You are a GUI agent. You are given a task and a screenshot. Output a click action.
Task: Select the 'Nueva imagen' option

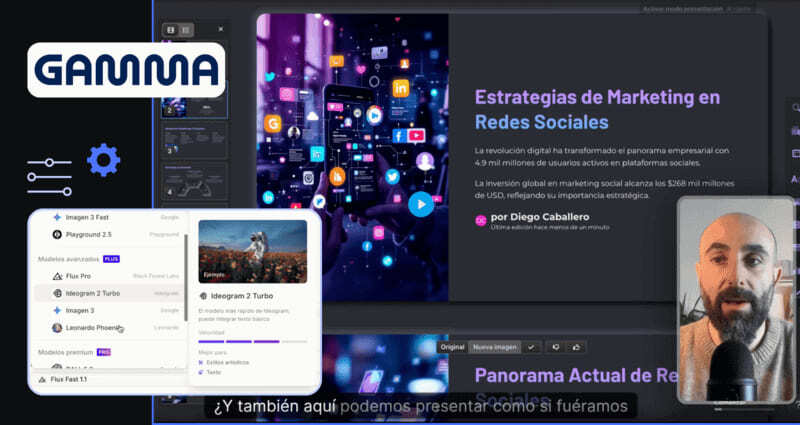(494, 347)
